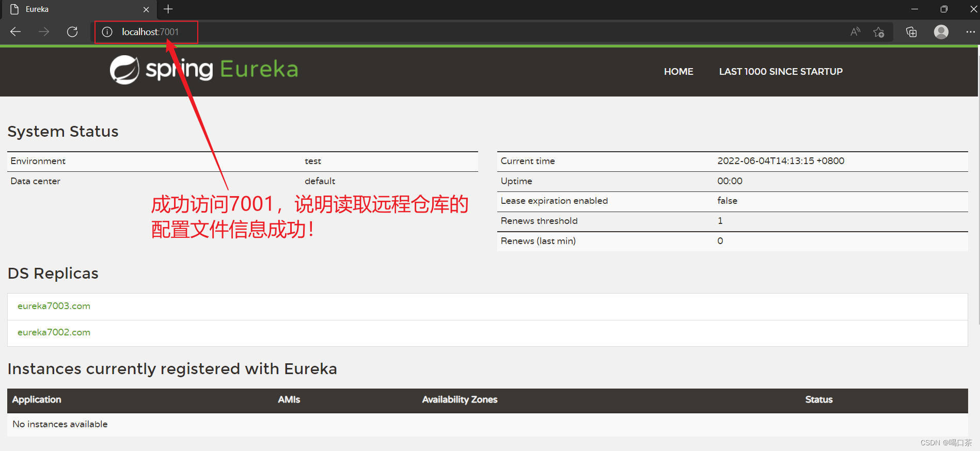Open the browser collections icon
This screenshot has width=980, height=451.
pyautogui.click(x=911, y=32)
